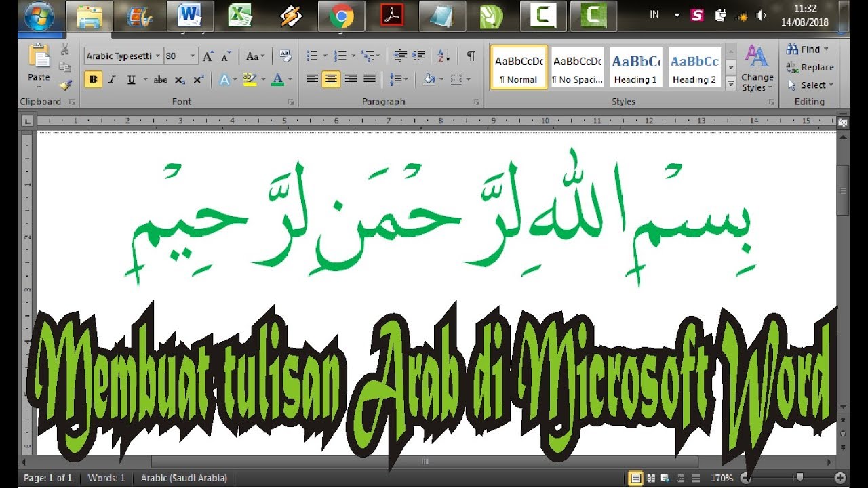Viewport: 868px width, 488px height.
Task: Click the green font color button
Action: tap(277, 79)
